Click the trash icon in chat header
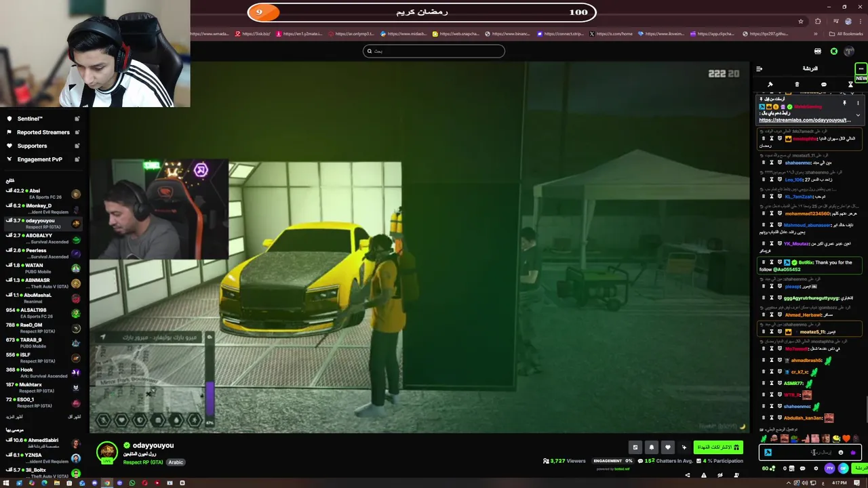 [797, 85]
